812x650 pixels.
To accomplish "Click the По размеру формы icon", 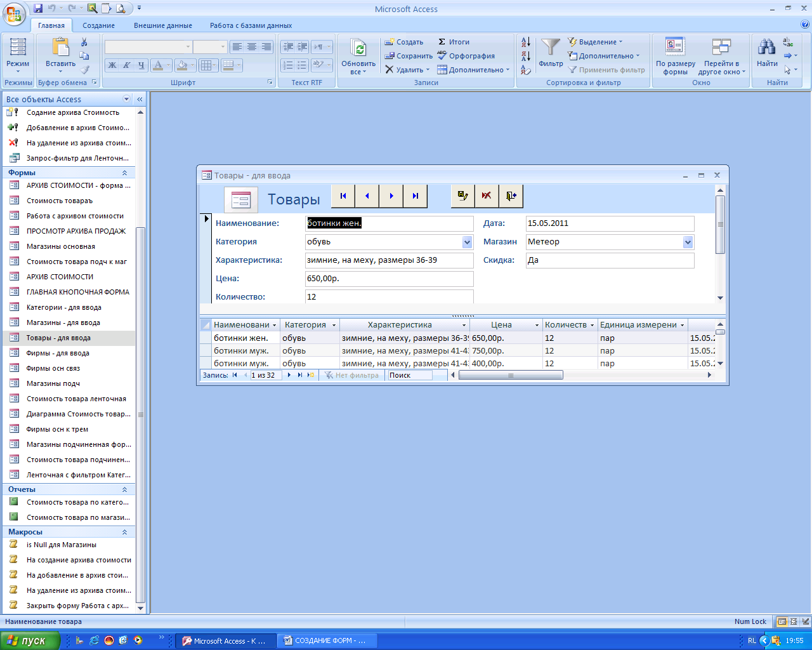I will point(676,48).
